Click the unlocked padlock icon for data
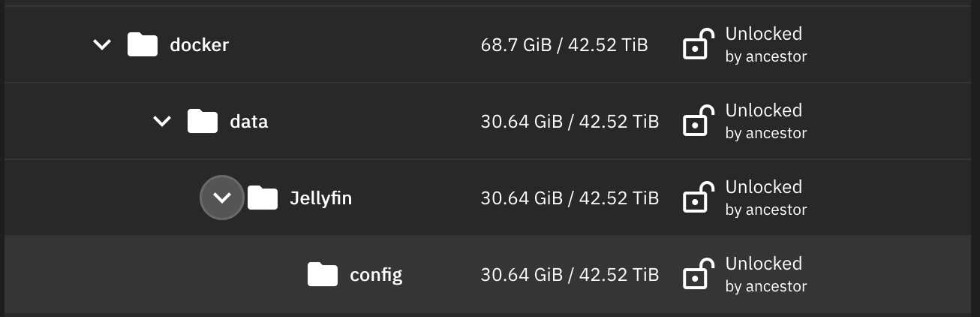 tap(698, 121)
